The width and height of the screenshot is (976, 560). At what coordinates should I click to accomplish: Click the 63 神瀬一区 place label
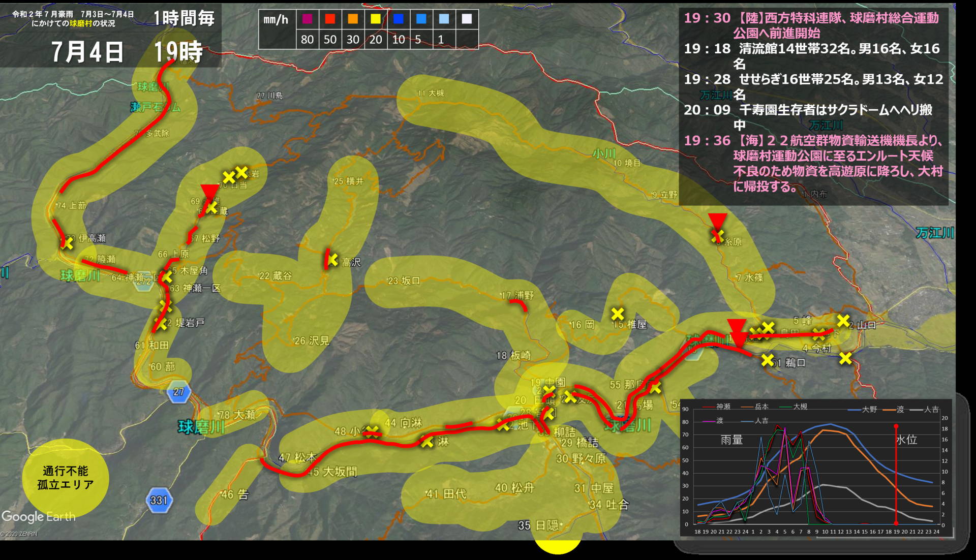195,288
